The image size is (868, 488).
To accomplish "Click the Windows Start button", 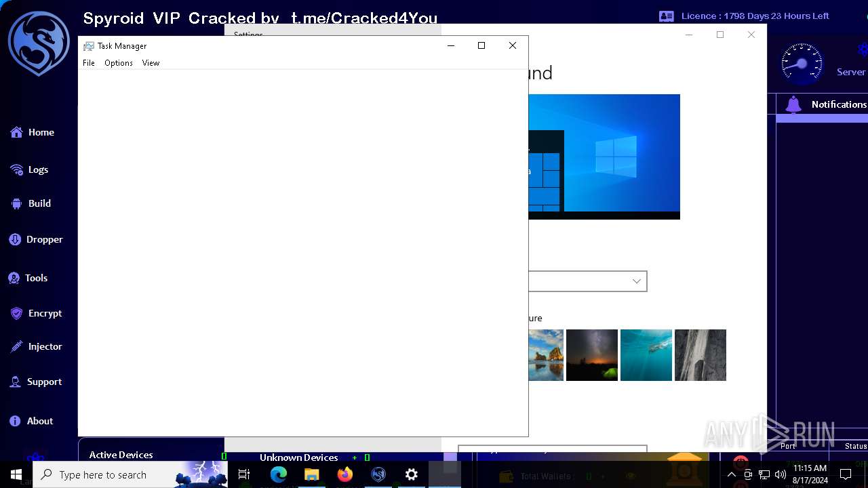I will pos(16,474).
